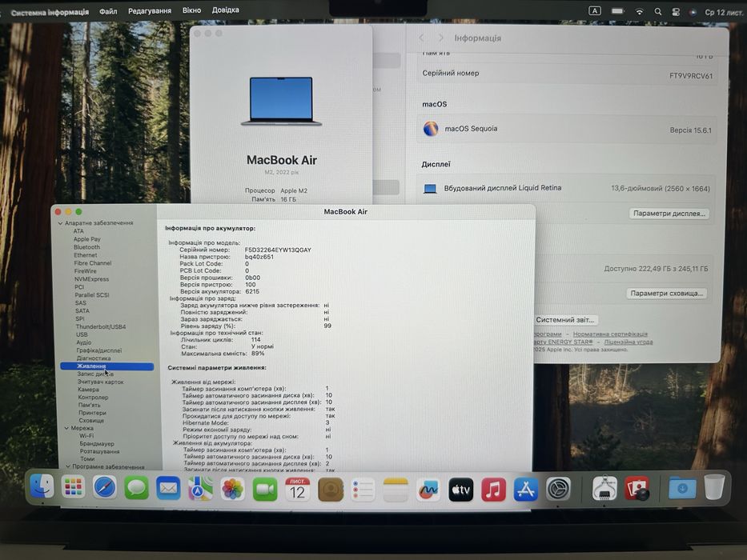Select Брандмауер in sidebar
Screen dimensions: 747x560
click(97, 443)
